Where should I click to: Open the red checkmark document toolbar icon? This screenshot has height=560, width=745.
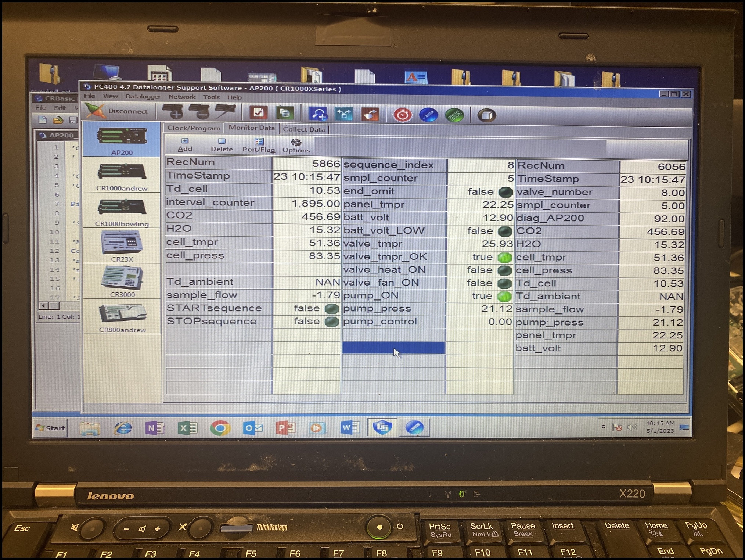(258, 112)
